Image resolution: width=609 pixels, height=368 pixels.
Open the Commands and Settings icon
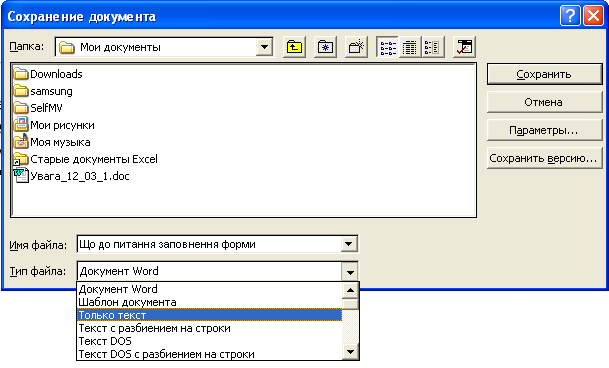[x=464, y=47]
